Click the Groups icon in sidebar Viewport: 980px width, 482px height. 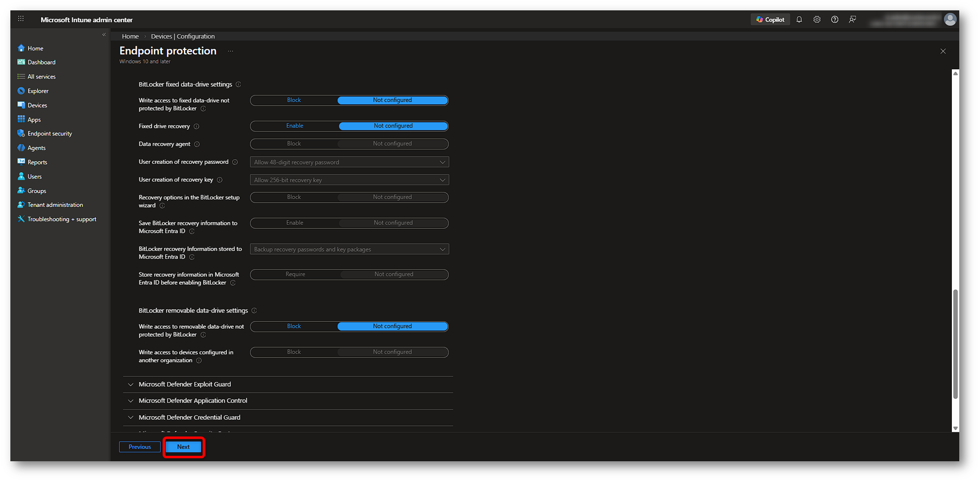[21, 190]
